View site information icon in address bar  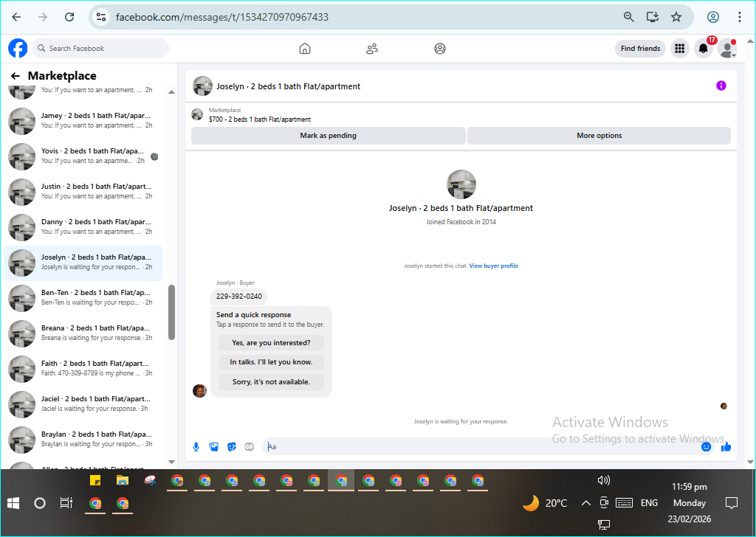[x=100, y=18]
